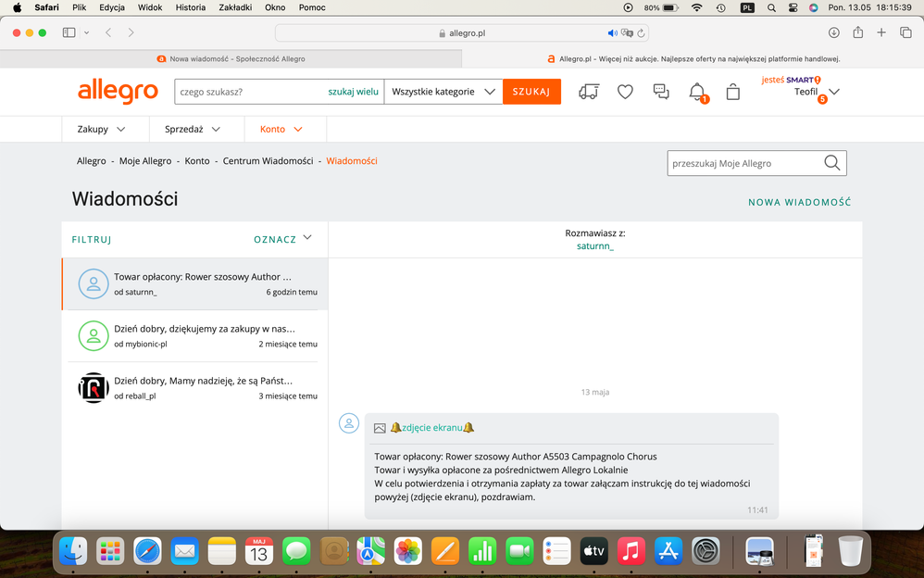Viewport: 924px width, 578px height.
Task: Open conversation 'Towar opłacony: Rower szosowy Author'
Action: 195,283
